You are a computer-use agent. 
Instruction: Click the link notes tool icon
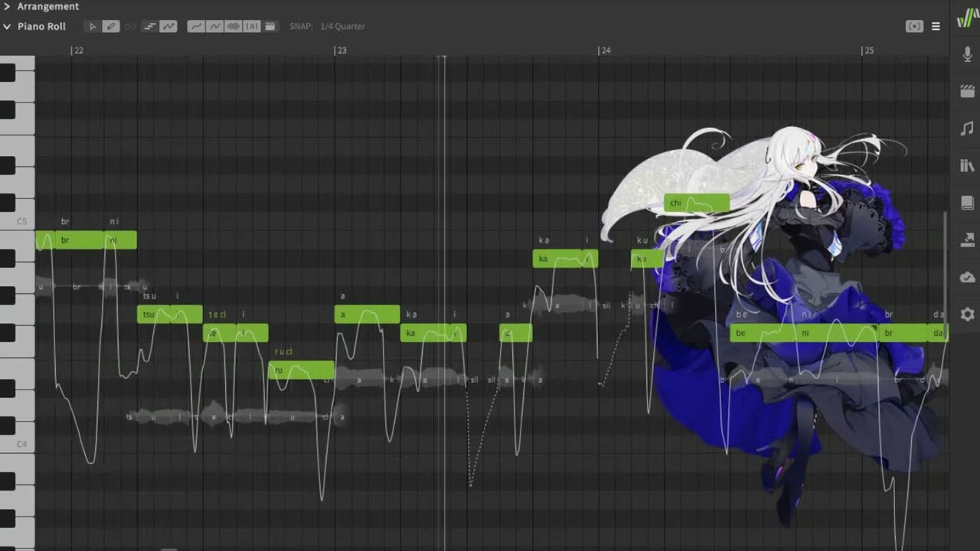tap(130, 26)
